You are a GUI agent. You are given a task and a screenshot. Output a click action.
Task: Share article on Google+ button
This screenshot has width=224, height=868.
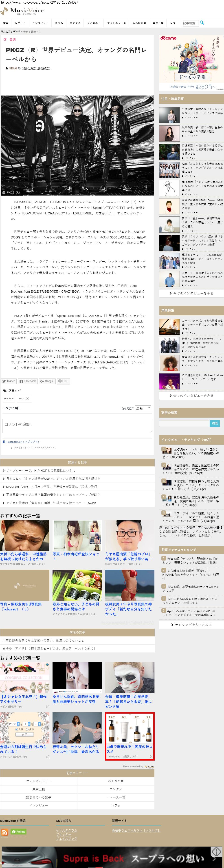47,381
